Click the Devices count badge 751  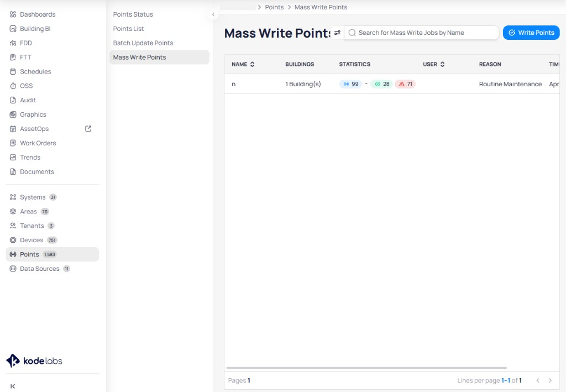pyautogui.click(x=52, y=240)
